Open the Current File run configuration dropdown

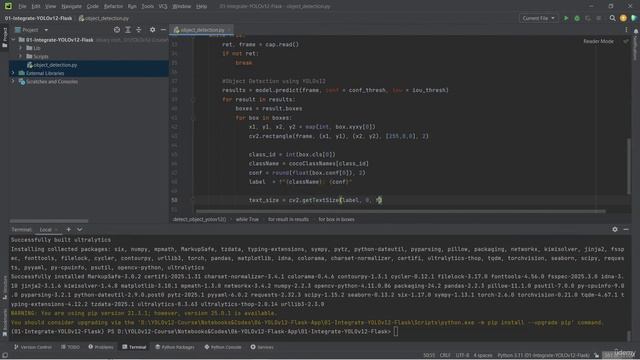(x=538, y=18)
